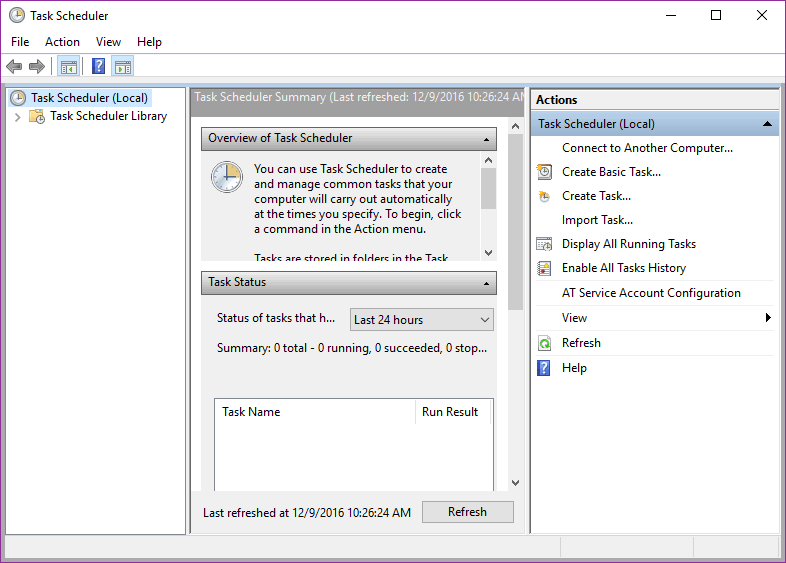Viewport: 786px width, 563px height.
Task: Click the Last refreshed at 12/9/2016 text
Action: coord(307,513)
